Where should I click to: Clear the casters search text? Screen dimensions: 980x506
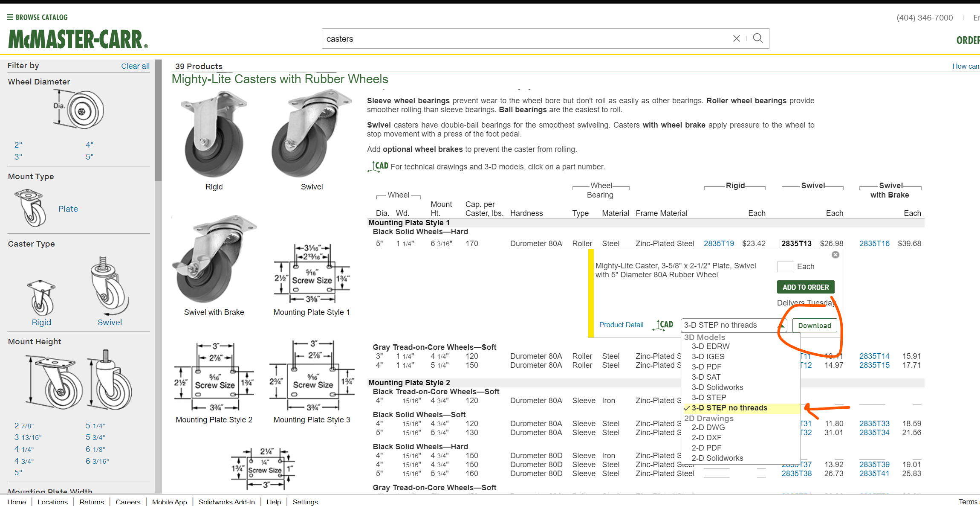[736, 38]
